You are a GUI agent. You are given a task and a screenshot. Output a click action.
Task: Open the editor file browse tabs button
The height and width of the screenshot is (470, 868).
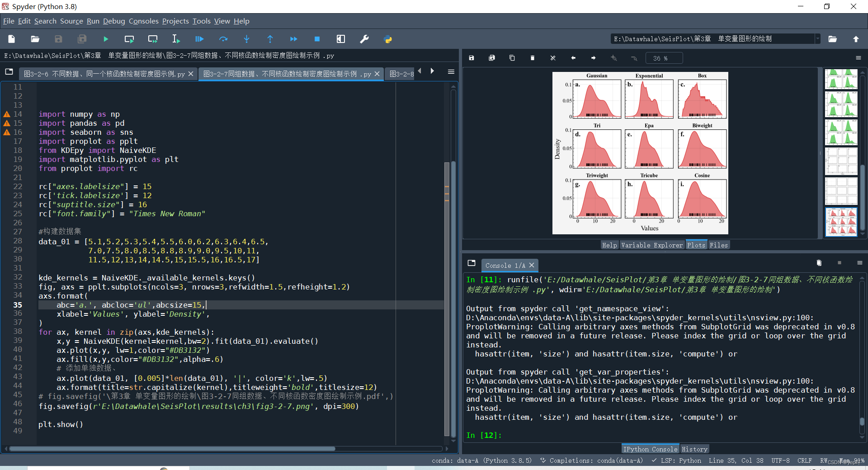9,71
